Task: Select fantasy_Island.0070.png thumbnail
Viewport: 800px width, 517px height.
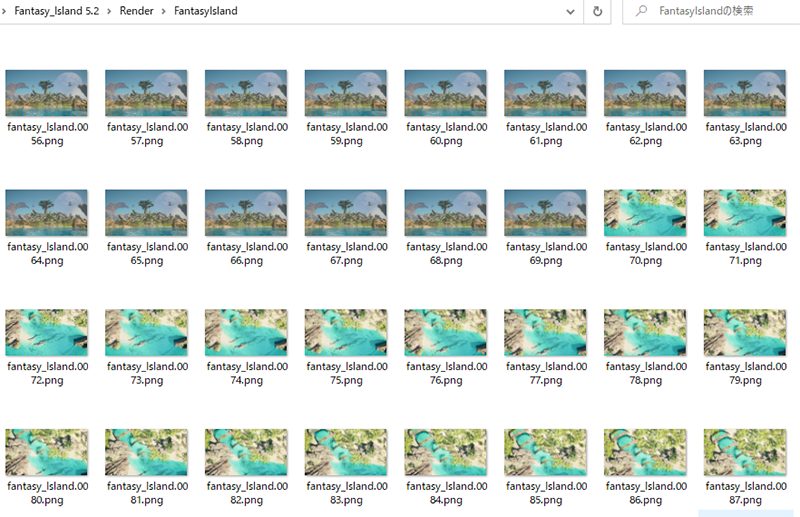Action: click(645, 213)
